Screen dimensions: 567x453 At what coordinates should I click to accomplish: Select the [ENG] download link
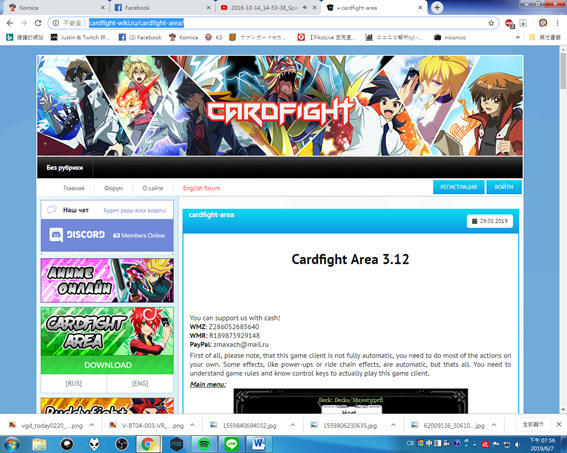pyautogui.click(x=140, y=383)
